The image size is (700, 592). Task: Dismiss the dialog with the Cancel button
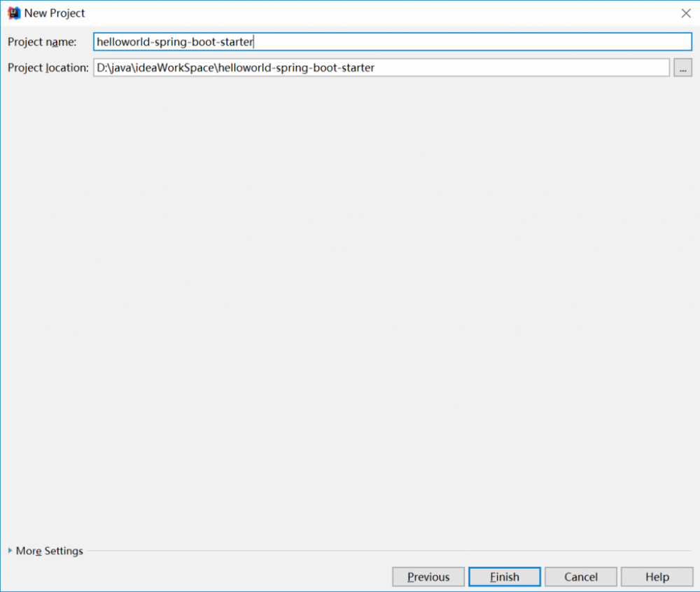coord(580,577)
